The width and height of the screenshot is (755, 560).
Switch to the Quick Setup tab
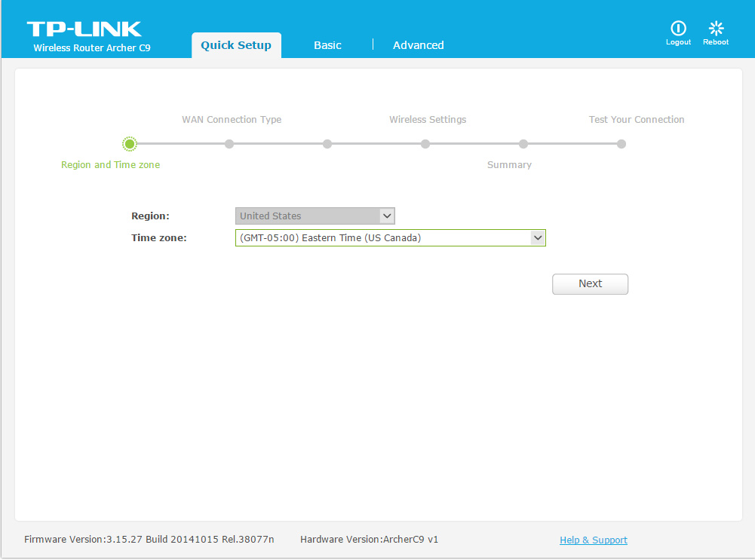coord(236,45)
